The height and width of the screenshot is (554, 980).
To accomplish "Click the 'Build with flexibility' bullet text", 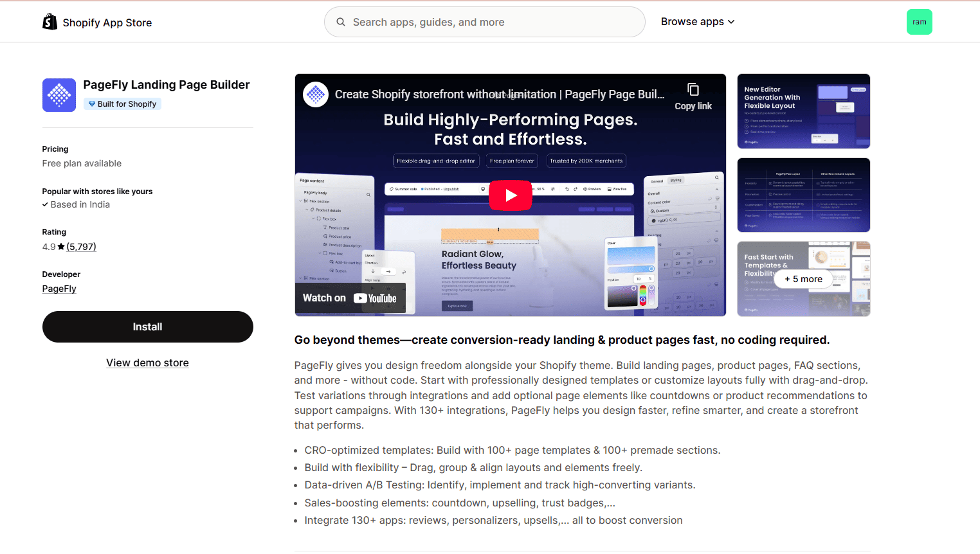I will (473, 468).
